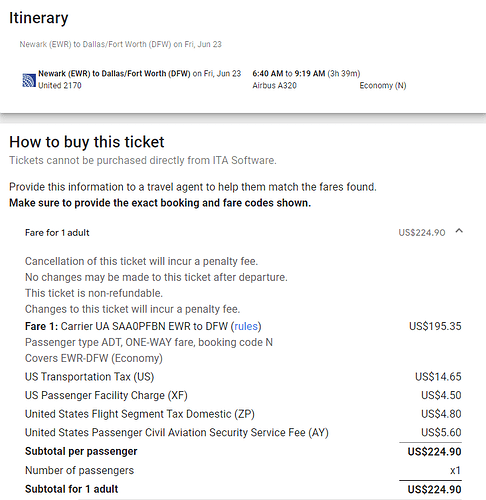Screen dimensions: 486x500
Task: Click the Economy (N) cabin label
Action: click(383, 86)
